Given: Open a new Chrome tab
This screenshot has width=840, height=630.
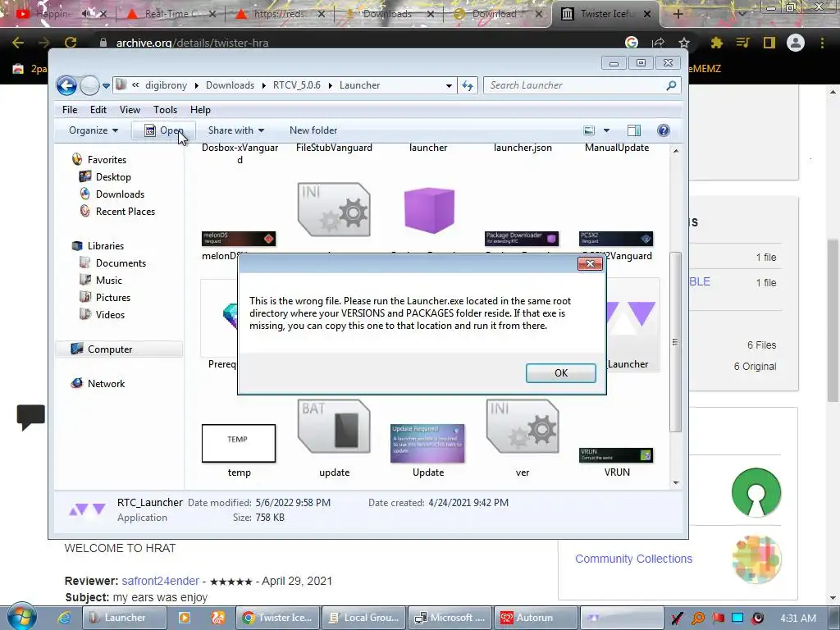Looking at the screenshot, I should [678, 14].
